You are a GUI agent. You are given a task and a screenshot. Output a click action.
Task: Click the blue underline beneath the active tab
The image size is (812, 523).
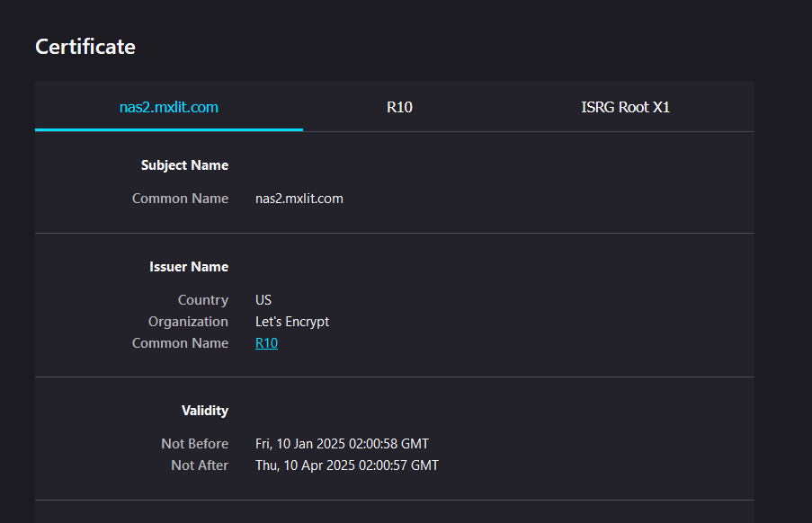pos(169,129)
